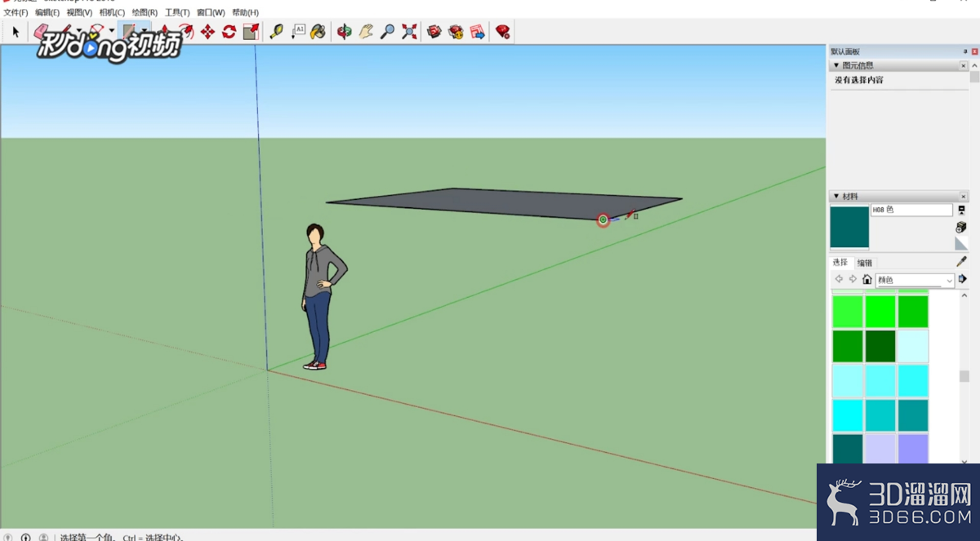
Task: Choose the Arc drawing tool
Action: pos(97,32)
